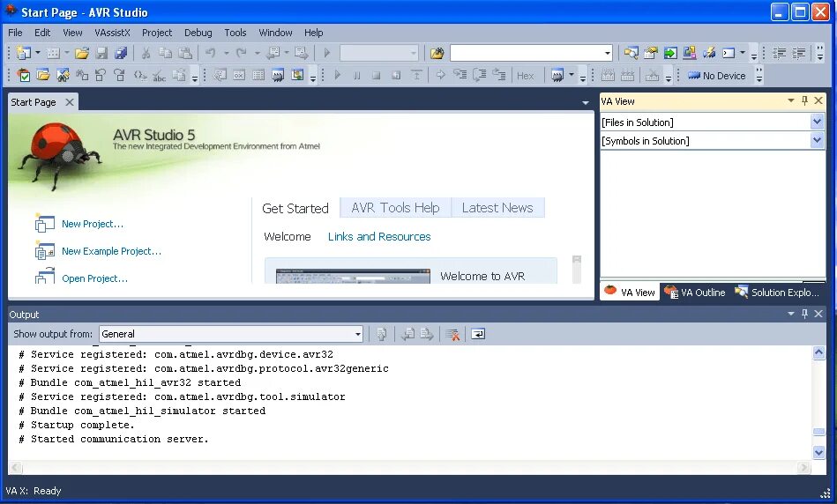Click the Output scrollbar down arrow

click(818, 452)
